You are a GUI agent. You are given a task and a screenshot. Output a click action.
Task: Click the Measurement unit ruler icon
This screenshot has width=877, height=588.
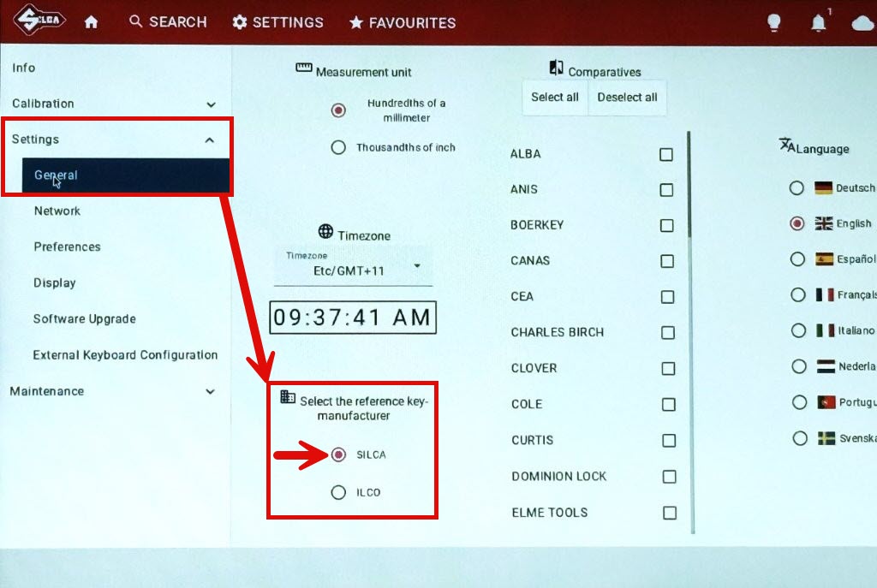304,68
